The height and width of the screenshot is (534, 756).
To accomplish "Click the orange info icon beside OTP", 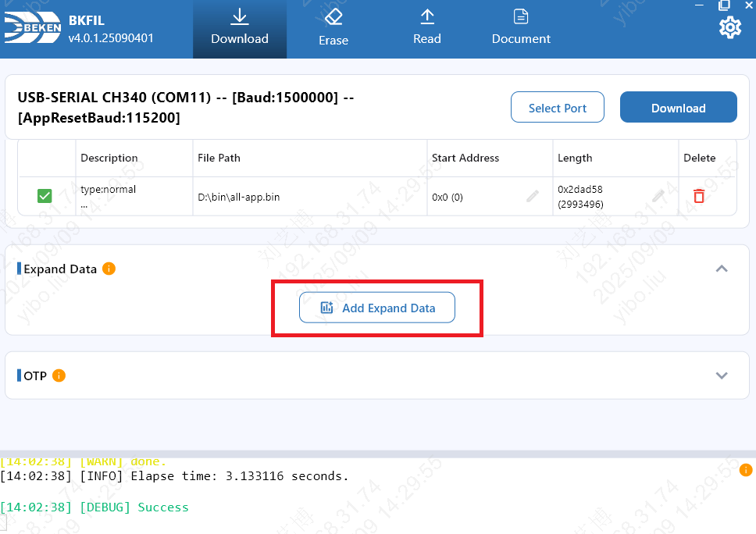I will coord(59,376).
